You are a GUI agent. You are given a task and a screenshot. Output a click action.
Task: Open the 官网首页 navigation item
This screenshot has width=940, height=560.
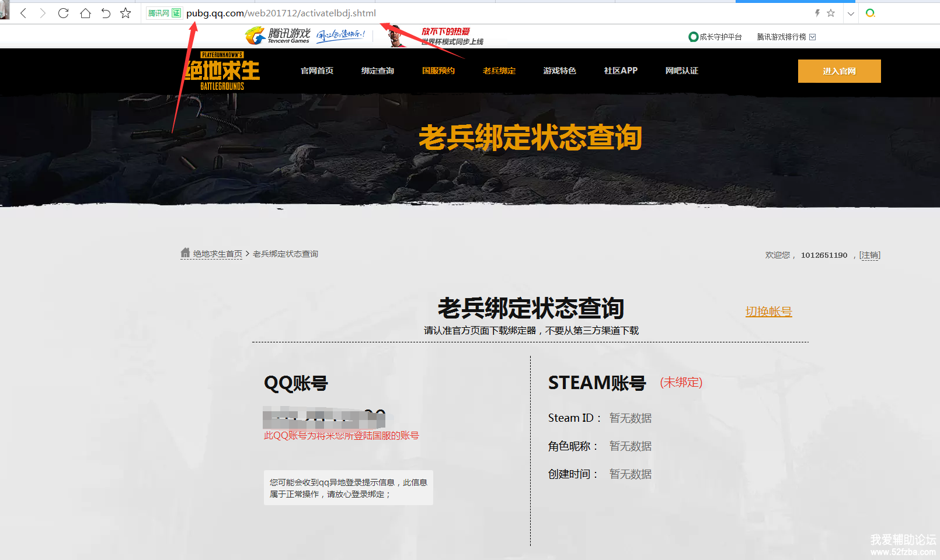coord(316,71)
